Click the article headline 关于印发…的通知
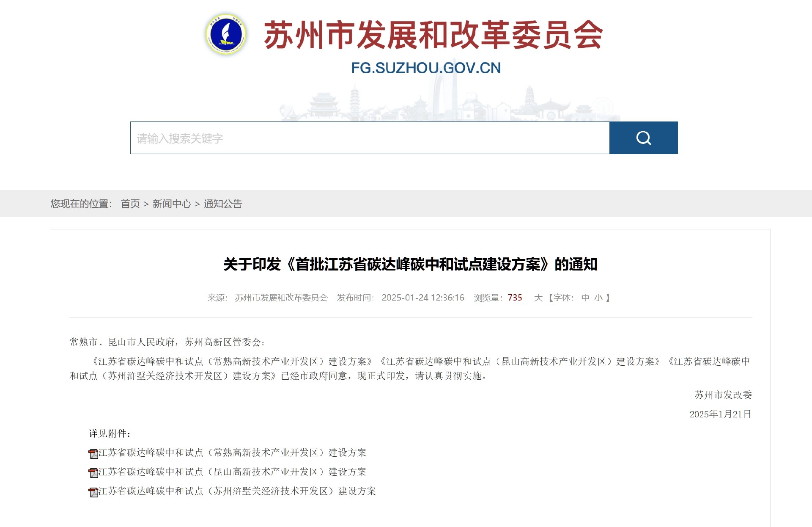Viewport: 812px width, 527px height. 410,264
